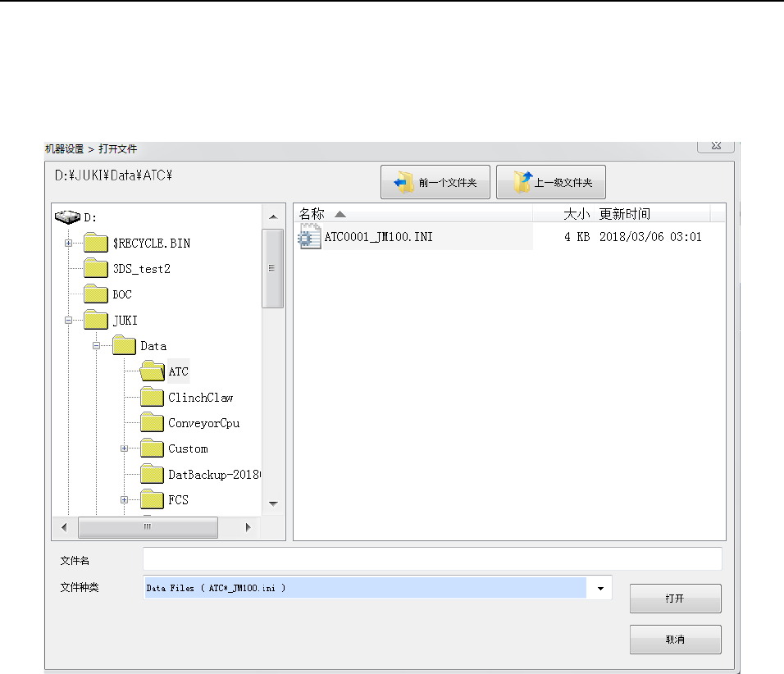
Task: Sort by 名称 column header
Action: [x=413, y=214]
